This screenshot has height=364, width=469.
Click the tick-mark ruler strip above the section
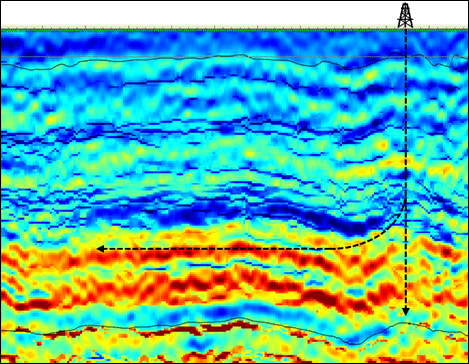point(234,27)
